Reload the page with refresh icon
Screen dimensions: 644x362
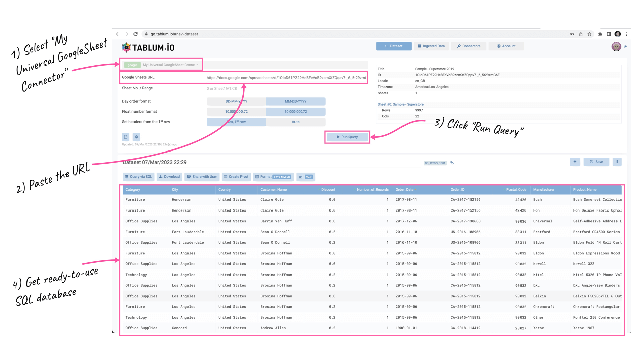pos(136,34)
